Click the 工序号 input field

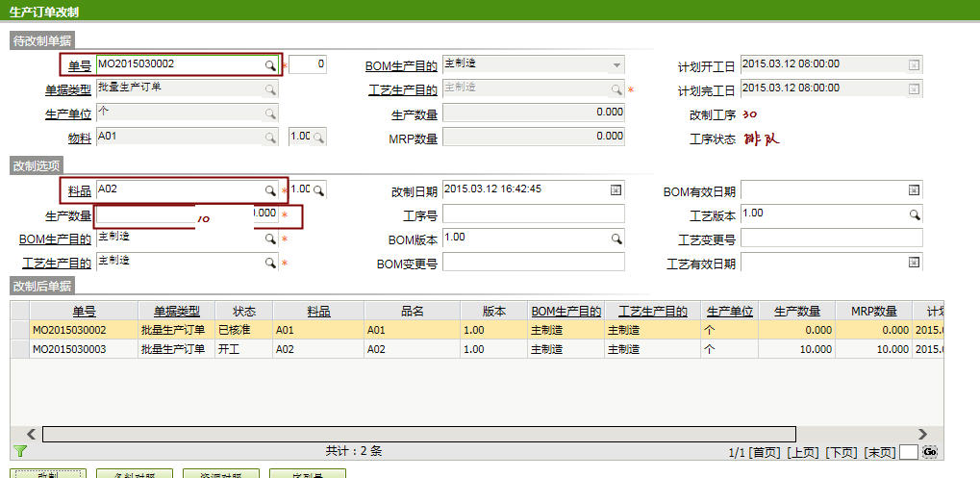click(533, 214)
